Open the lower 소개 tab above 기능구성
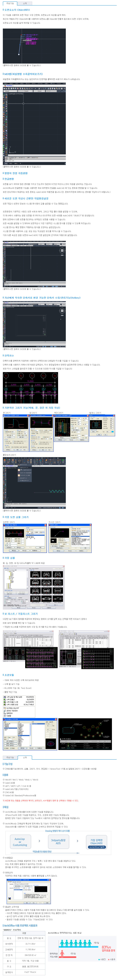Viewport: 122px width, 980px height. coord(25,757)
